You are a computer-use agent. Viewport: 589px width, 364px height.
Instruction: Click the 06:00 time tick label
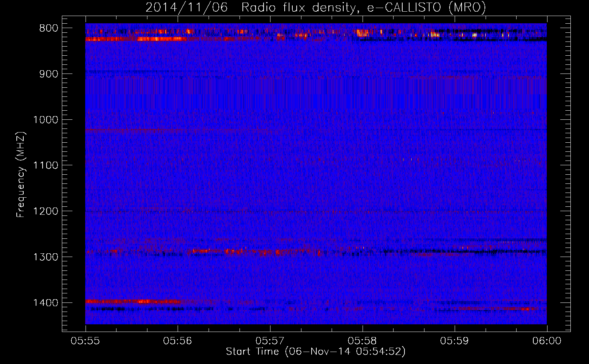pos(547,341)
